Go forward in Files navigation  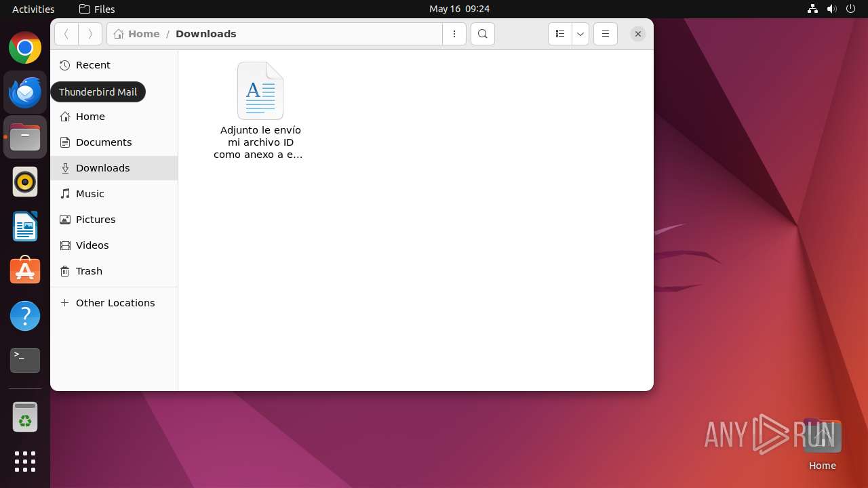coord(90,34)
